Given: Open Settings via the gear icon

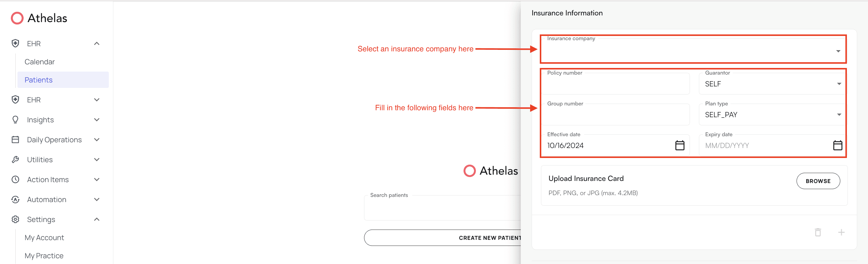Looking at the screenshot, I should click(x=15, y=219).
